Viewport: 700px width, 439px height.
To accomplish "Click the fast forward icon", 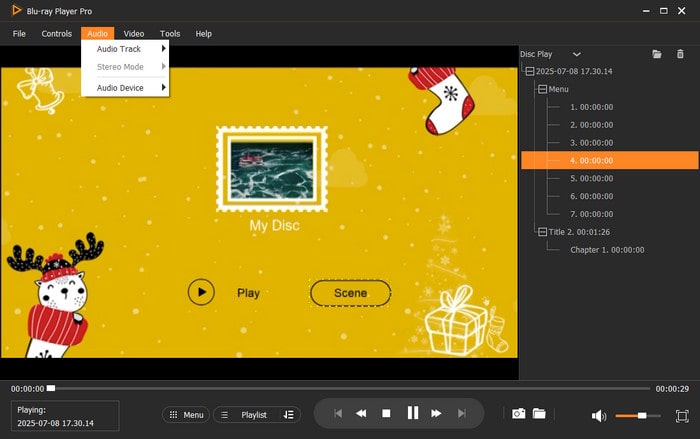I will coord(437,413).
